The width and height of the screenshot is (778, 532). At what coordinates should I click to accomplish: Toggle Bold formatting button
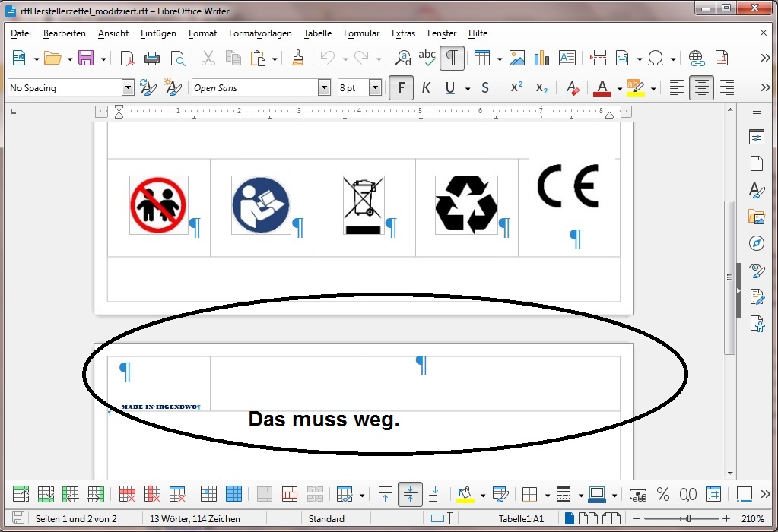coord(401,88)
